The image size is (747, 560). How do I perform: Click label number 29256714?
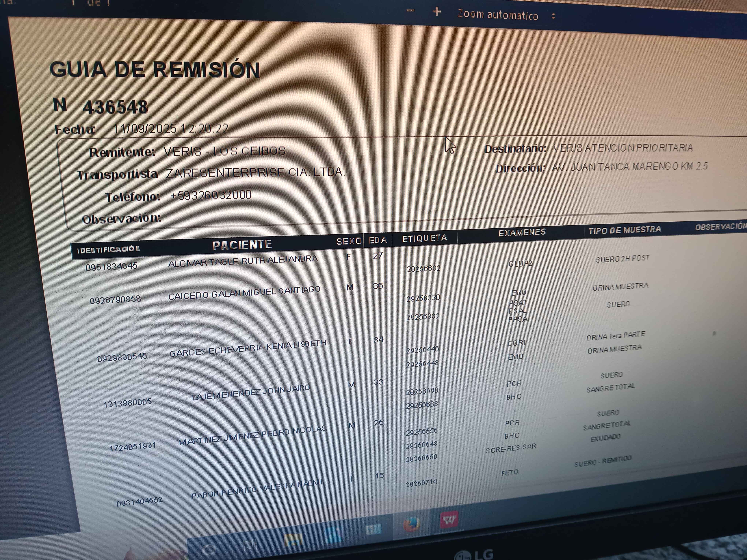pyautogui.click(x=421, y=483)
